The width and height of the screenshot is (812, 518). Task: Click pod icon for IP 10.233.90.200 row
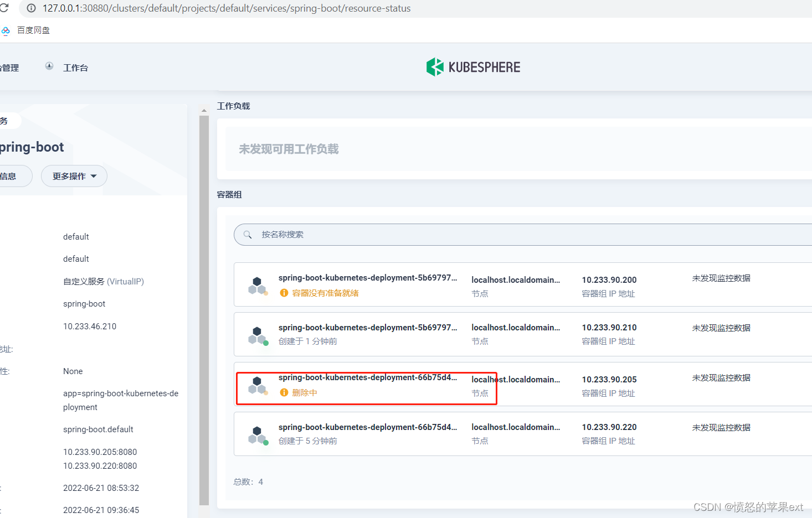[x=258, y=286]
